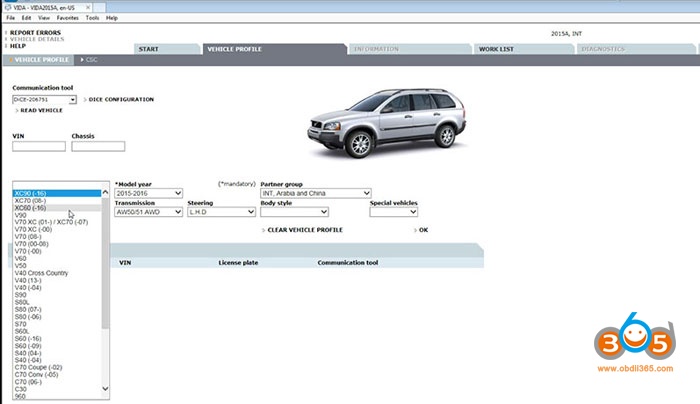700x404 pixels.
Task: Click the Chassis input field
Action: 98,147
